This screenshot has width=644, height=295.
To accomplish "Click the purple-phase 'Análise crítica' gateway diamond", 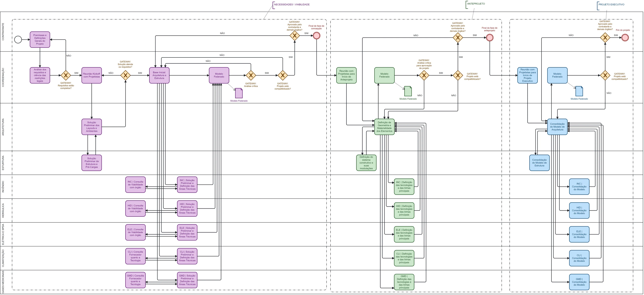I will point(251,75).
